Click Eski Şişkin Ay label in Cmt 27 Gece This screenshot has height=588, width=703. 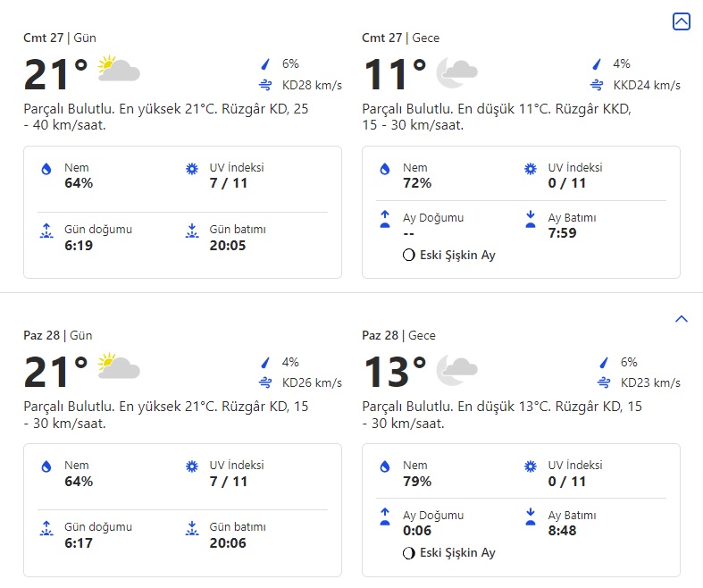[457, 255]
